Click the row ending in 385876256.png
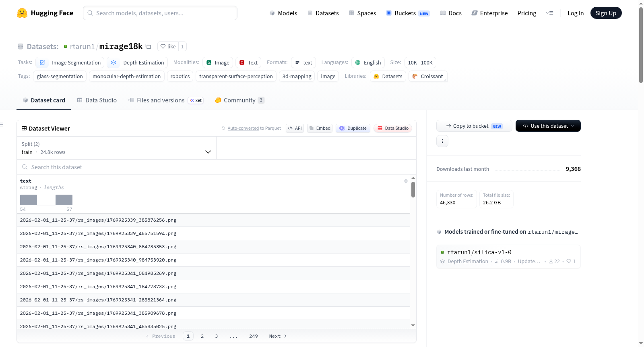The image size is (644, 347). pyautogui.click(x=213, y=220)
